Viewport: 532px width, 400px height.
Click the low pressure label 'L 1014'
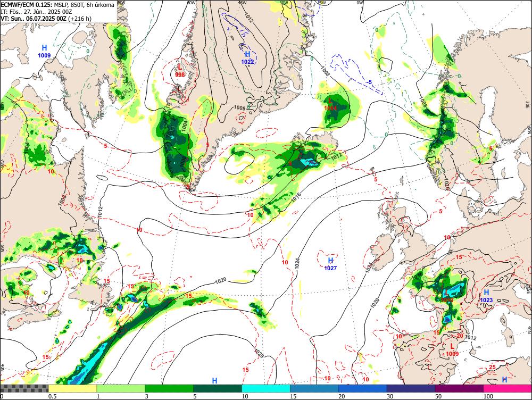point(330,104)
